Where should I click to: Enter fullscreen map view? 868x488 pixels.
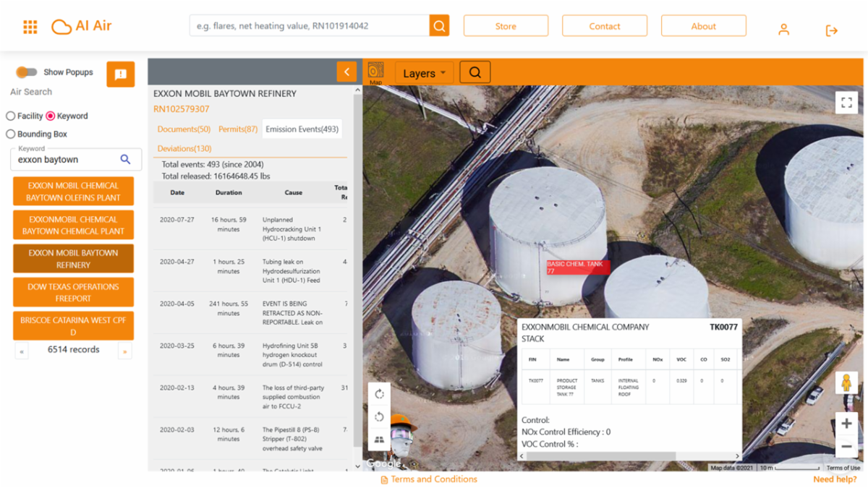point(846,103)
